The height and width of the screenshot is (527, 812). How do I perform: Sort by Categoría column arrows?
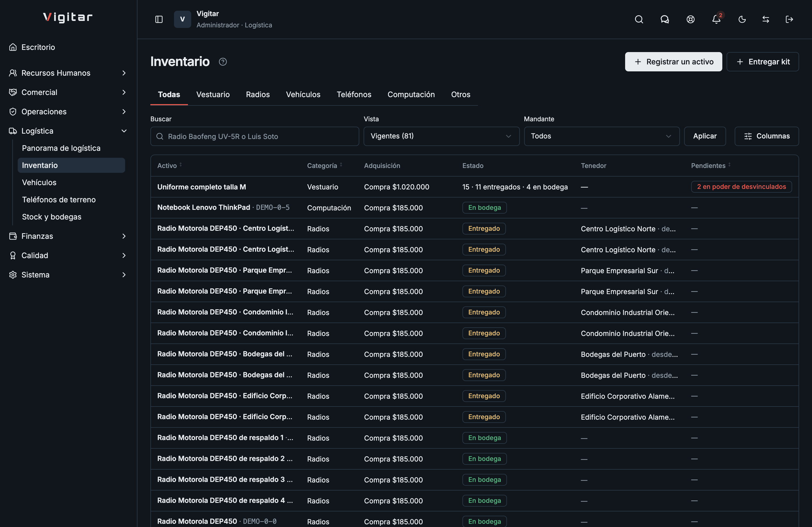pyautogui.click(x=341, y=165)
